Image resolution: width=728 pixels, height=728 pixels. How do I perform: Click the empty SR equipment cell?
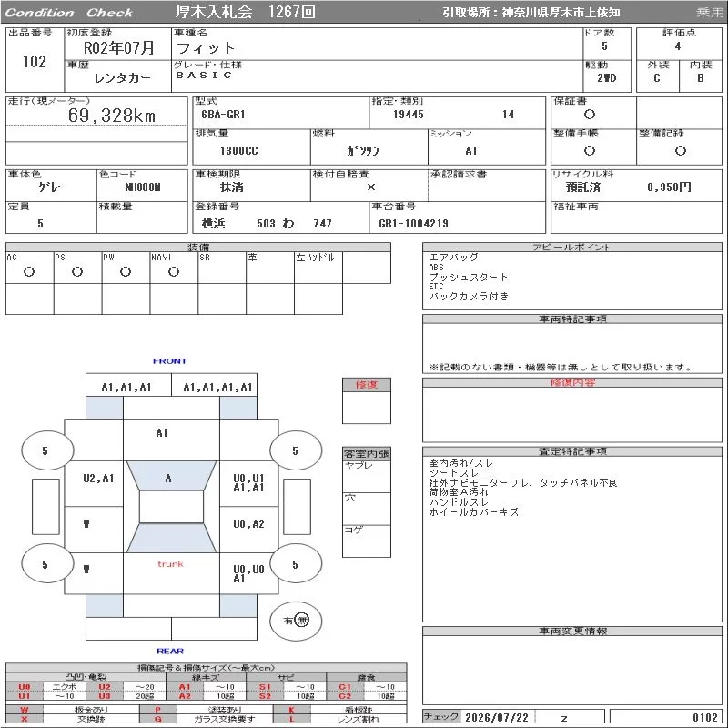point(222,268)
